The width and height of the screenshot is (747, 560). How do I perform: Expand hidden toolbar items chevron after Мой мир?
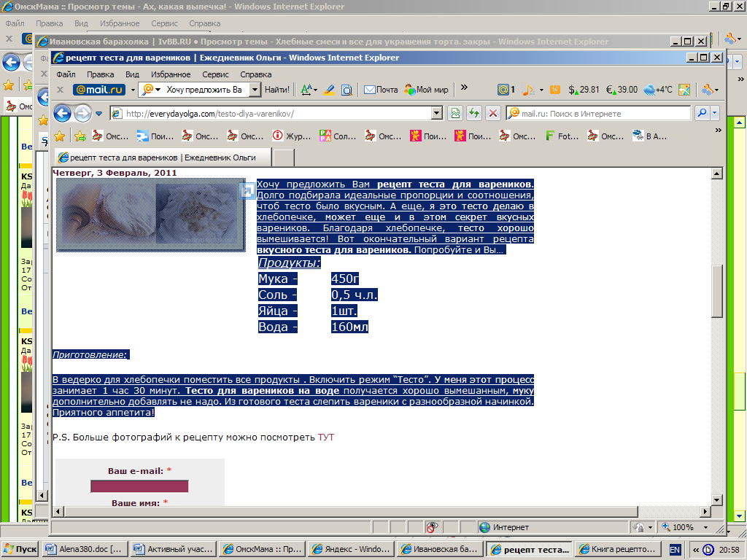click(464, 87)
